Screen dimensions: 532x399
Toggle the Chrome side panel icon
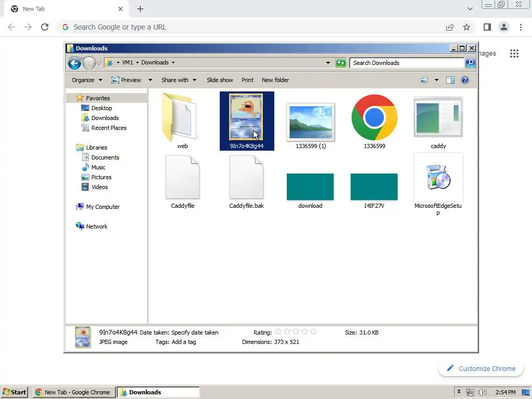[487, 27]
